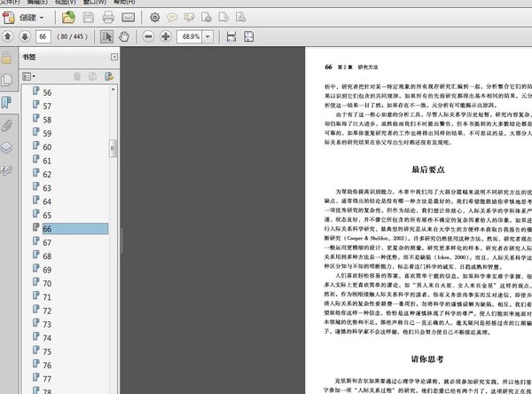Click the email envelope icon

pyautogui.click(x=129, y=17)
